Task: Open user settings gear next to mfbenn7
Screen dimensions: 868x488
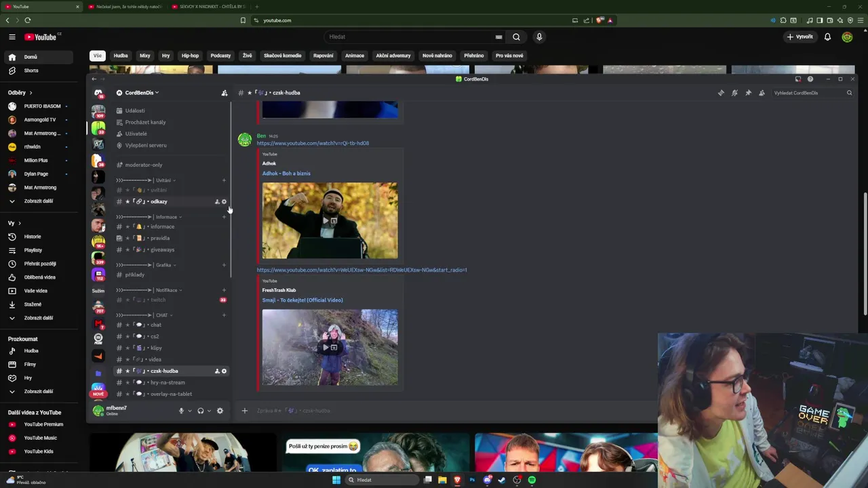Action: click(x=220, y=411)
